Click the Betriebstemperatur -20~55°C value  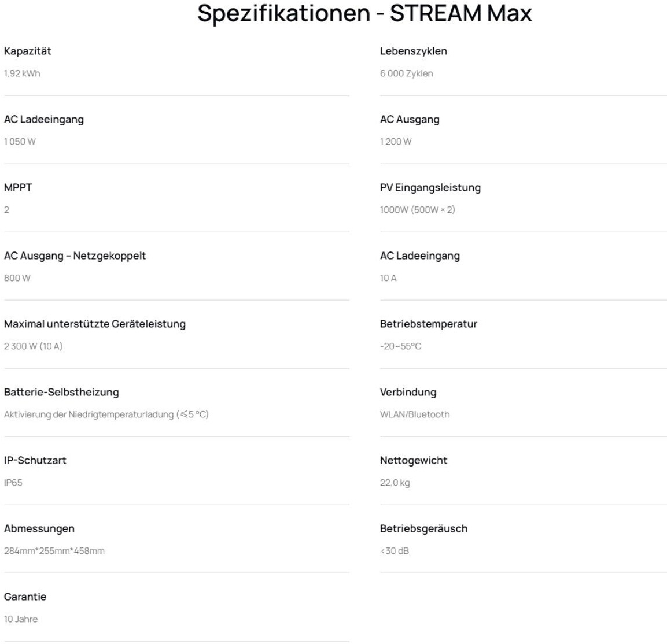pyautogui.click(x=400, y=346)
